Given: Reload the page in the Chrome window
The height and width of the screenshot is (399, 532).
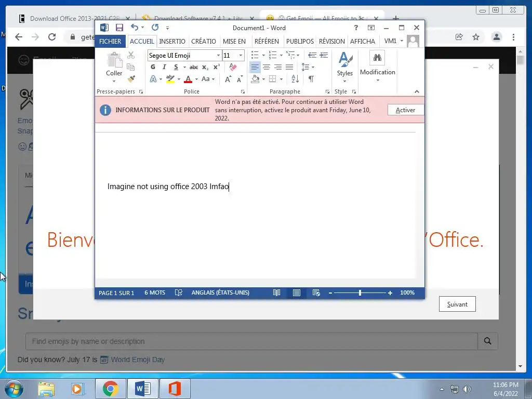Looking at the screenshot, I should (52, 37).
